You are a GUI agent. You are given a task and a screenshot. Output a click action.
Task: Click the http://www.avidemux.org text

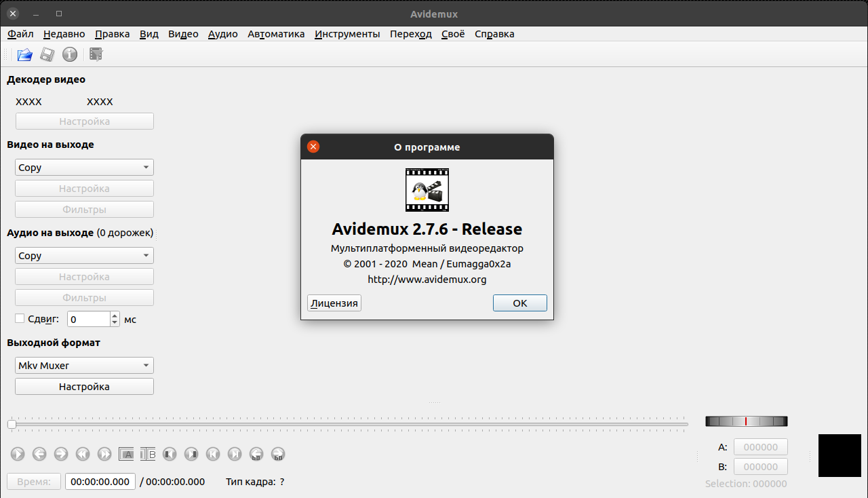[x=427, y=279]
